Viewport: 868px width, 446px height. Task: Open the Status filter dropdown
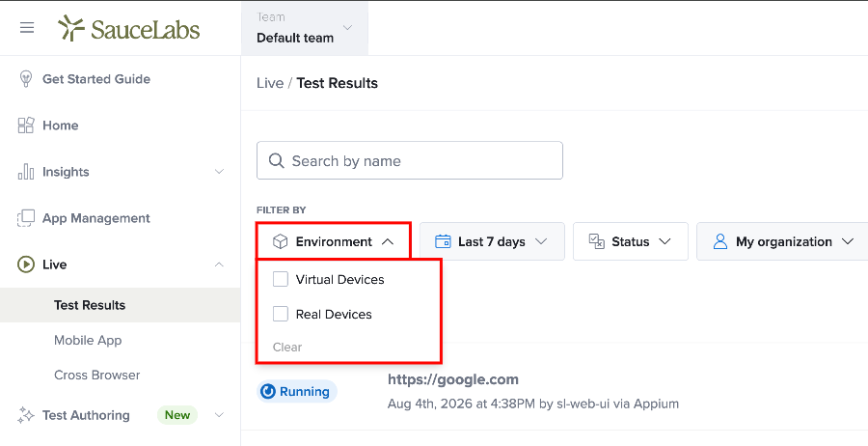pos(631,241)
